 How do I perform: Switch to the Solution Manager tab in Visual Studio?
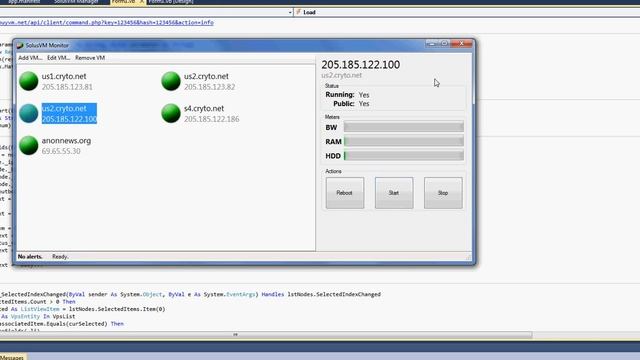tap(76, 2)
